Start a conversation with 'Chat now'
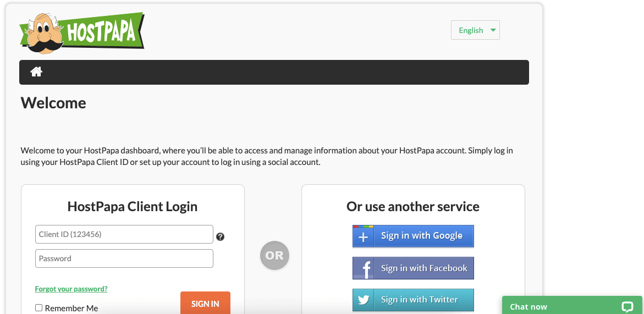This screenshot has height=314, width=644. 529,307
